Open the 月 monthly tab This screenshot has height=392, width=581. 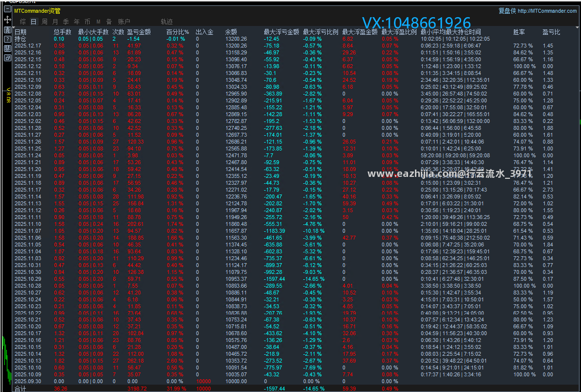55,22
